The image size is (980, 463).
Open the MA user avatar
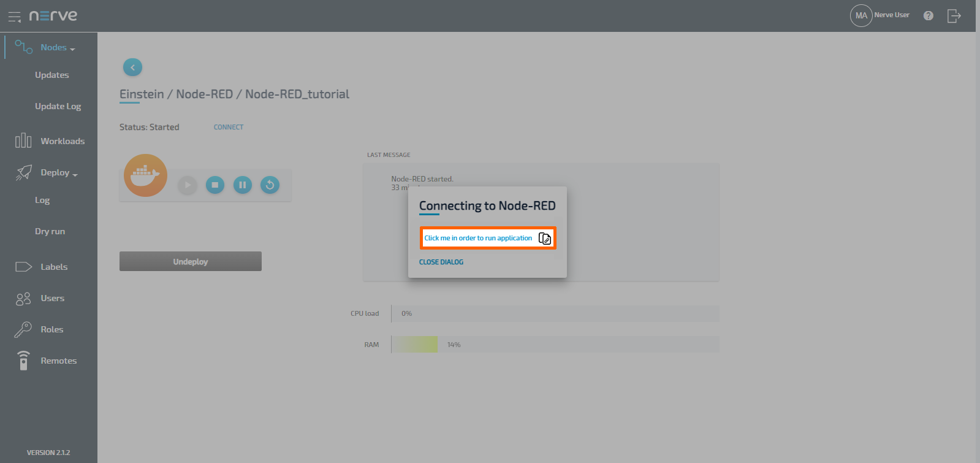(861, 16)
